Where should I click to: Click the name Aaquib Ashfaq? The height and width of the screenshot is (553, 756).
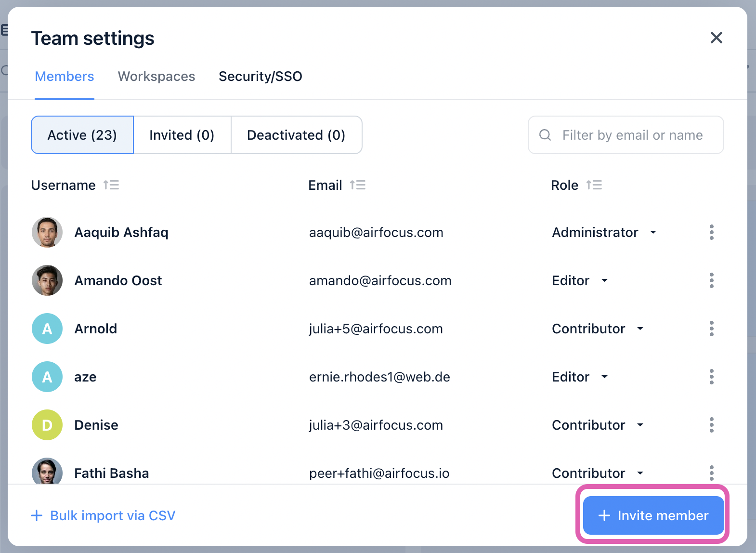[x=121, y=232]
